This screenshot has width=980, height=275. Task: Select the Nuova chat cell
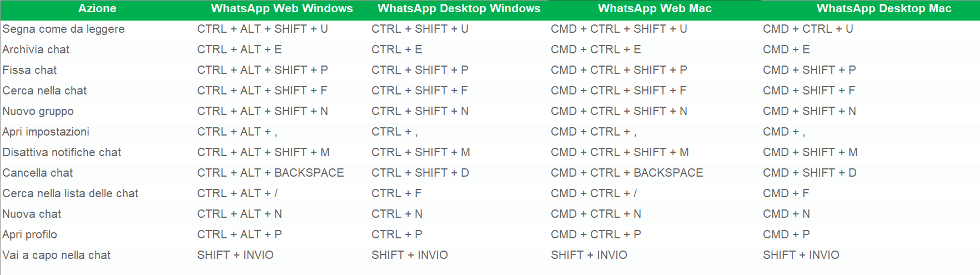tap(32, 214)
